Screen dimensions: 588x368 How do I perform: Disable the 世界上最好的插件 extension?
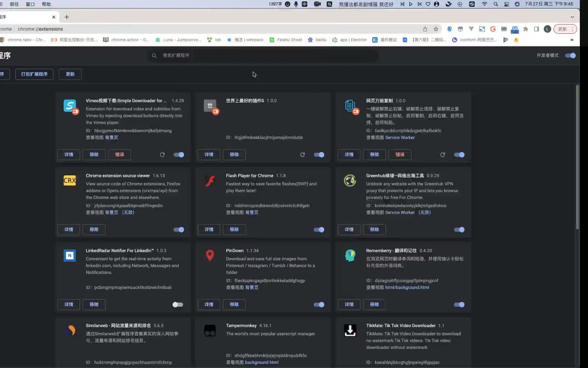click(319, 155)
